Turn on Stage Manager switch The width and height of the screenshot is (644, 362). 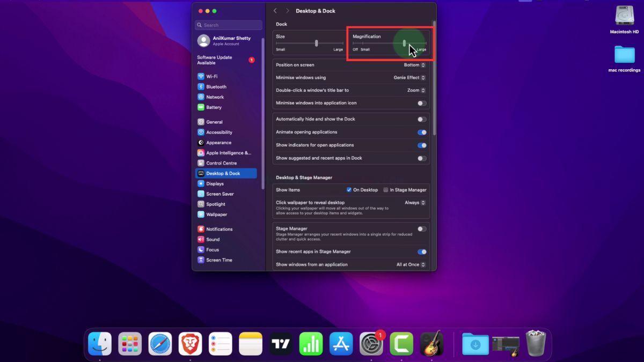coord(422,229)
